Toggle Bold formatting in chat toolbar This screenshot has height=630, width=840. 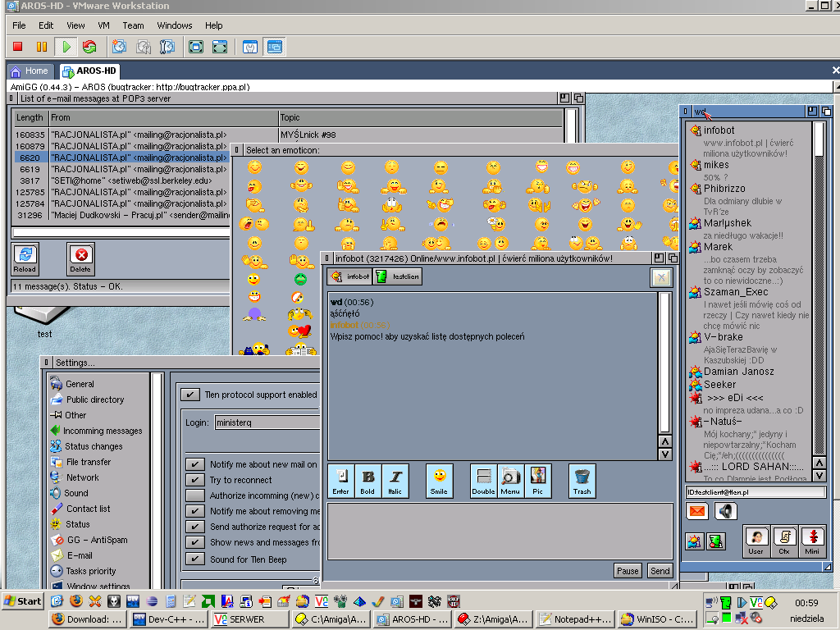pos(367,481)
